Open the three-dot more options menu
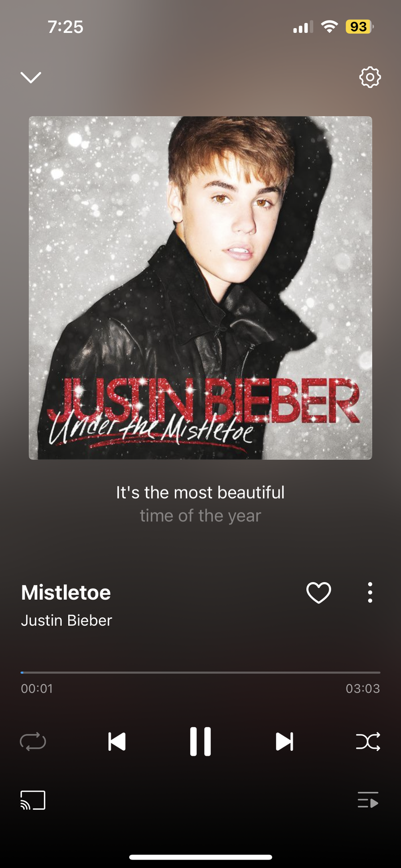 (x=370, y=592)
